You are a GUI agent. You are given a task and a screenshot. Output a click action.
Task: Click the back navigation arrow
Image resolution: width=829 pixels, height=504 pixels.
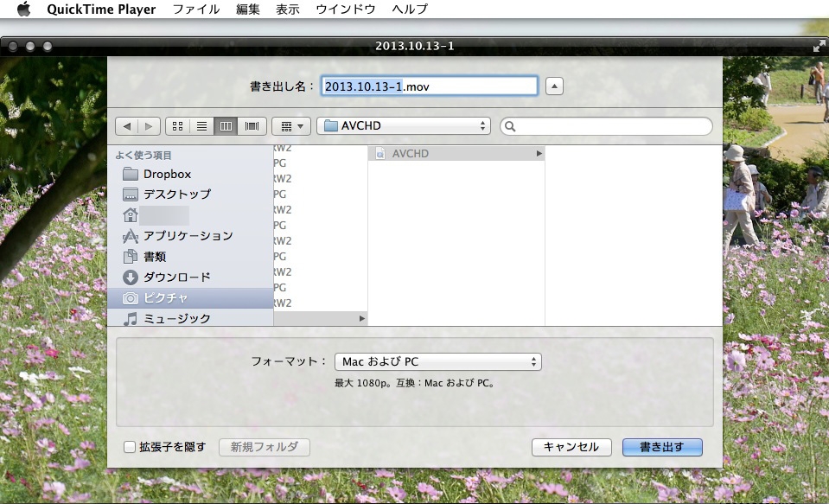point(126,126)
